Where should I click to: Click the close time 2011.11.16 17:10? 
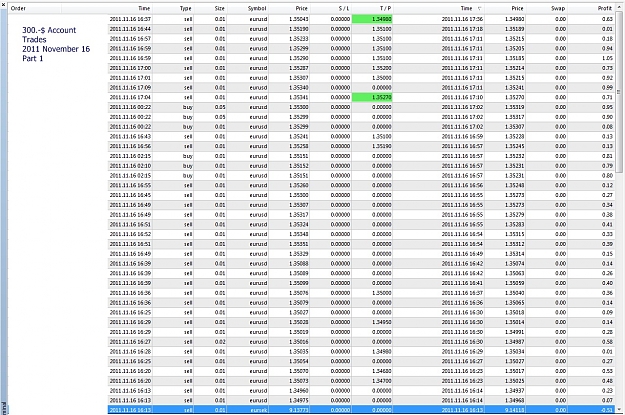coord(462,97)
